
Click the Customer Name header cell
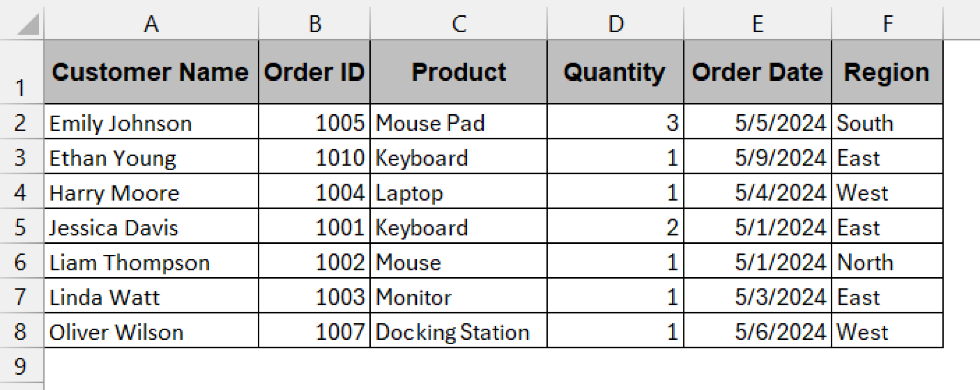[151, 72]
